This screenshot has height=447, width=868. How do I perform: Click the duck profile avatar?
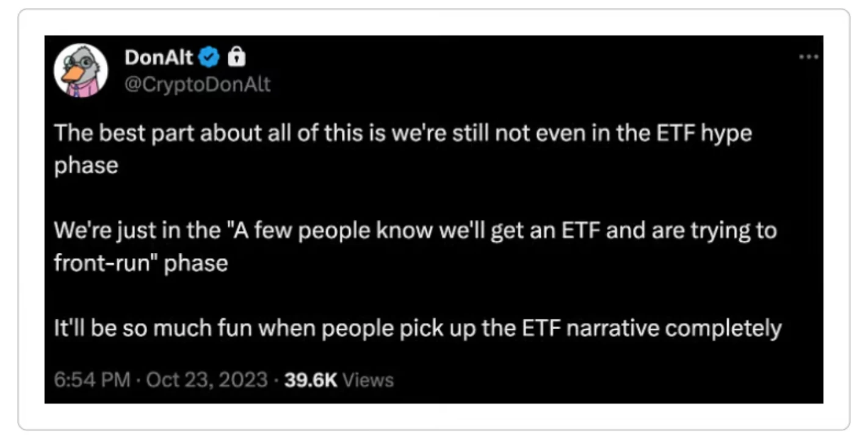click(81, 70)
